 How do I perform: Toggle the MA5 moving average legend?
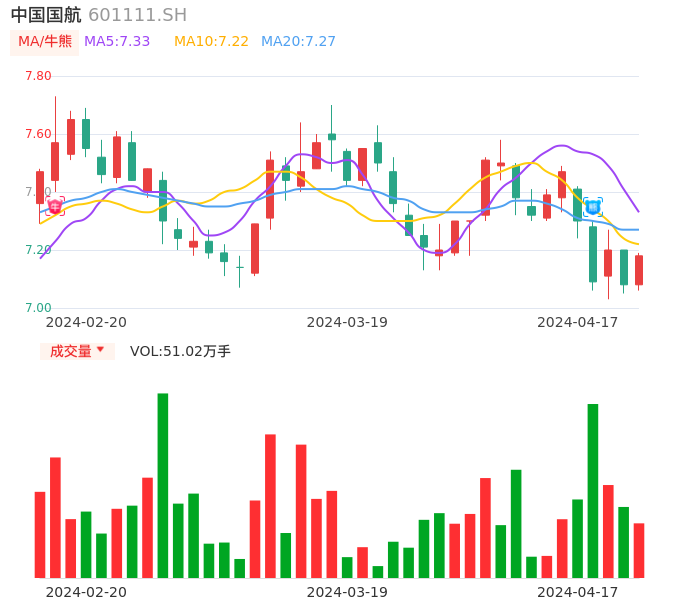(x=117, y=42)
